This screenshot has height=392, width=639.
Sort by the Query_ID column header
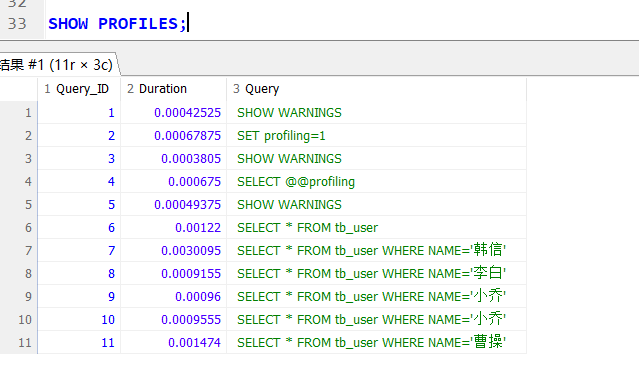(79, 89)
